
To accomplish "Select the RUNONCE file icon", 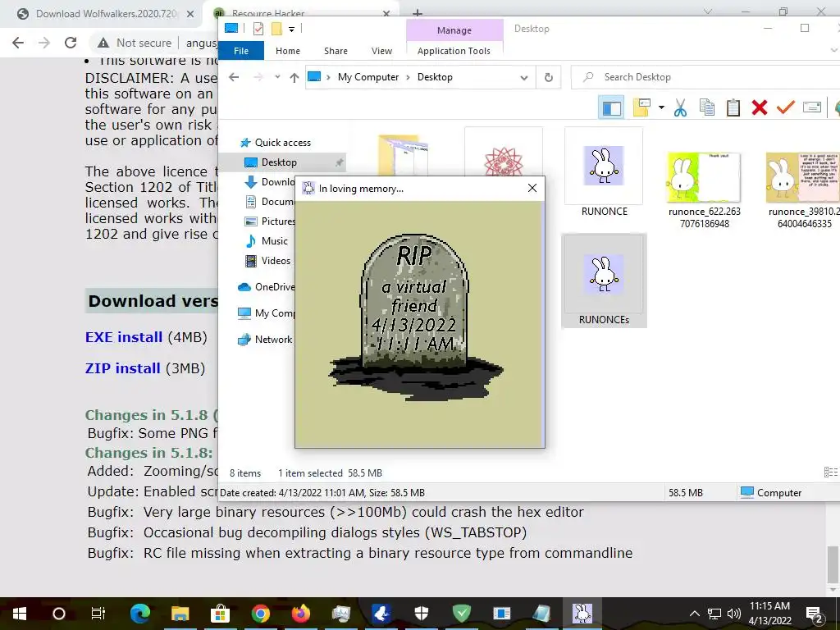I will 604,172.
